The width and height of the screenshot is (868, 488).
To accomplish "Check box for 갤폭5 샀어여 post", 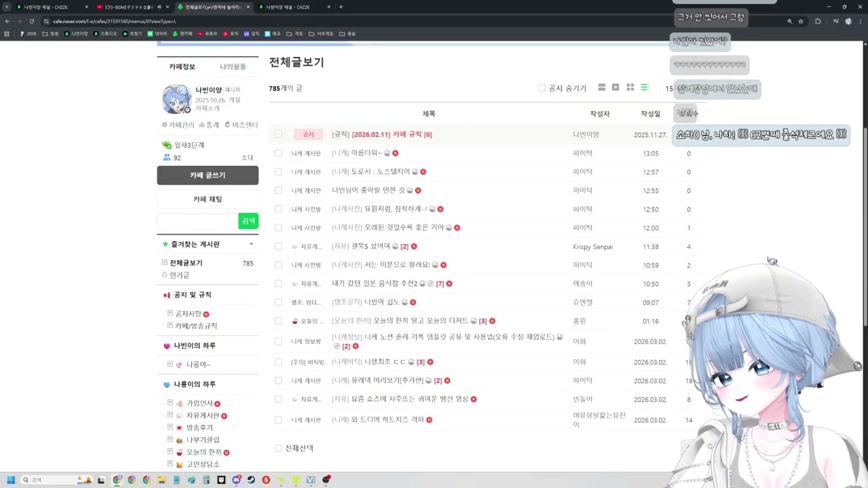I will 278,246.
